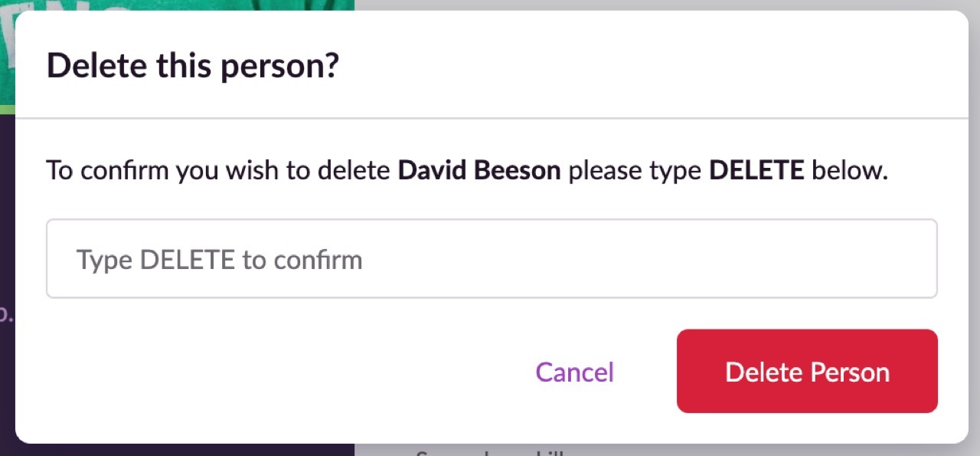The image size is (980, 456).
Task: Dismiss the dialog using Cancel
Action: click(574, 372)
